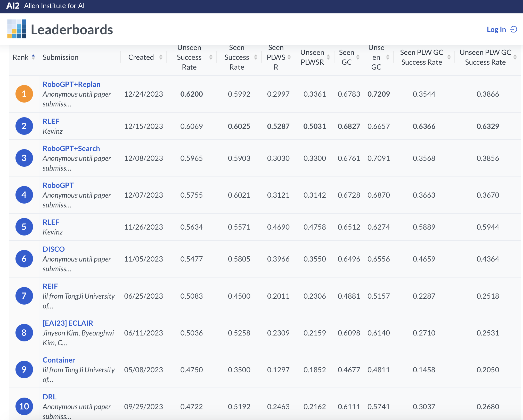This screenshot has width=523, height=420.
Task: Sort by Unseen Success Rate arrows
Action: [211, 57]
